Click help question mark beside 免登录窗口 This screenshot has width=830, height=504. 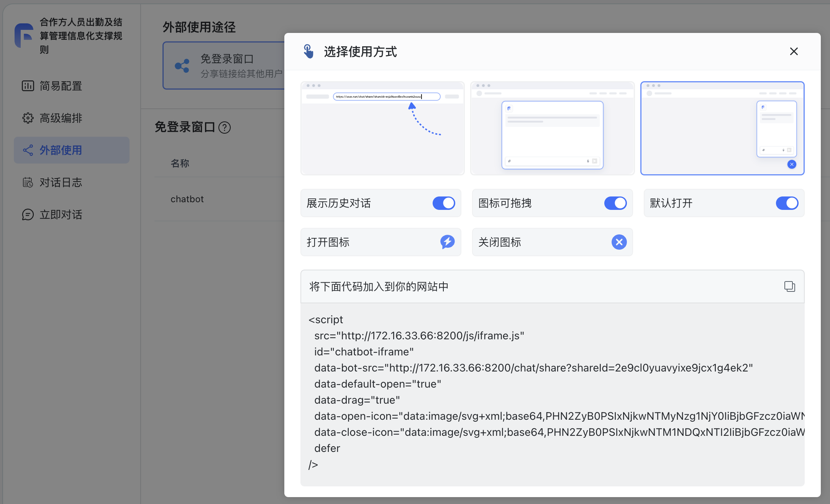tap(225, 128)
